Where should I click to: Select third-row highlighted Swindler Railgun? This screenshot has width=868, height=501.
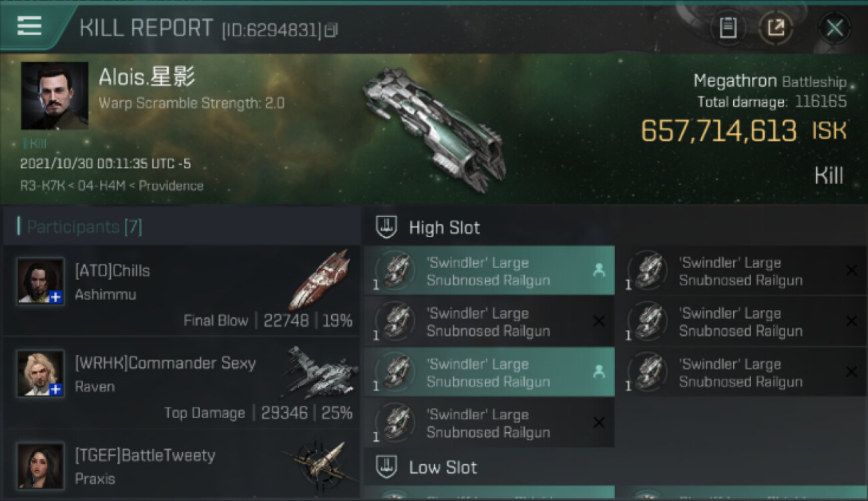click(x=489, y=372)
